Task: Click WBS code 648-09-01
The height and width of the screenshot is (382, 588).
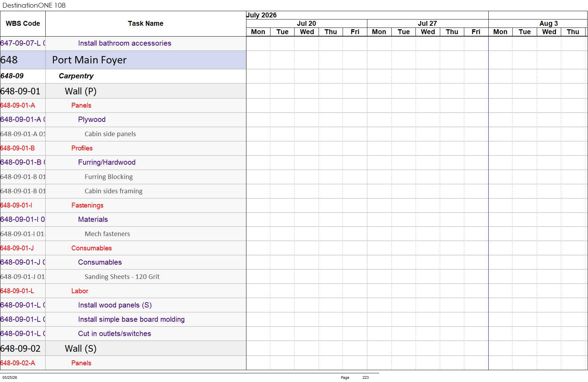Action: [20, 91]
